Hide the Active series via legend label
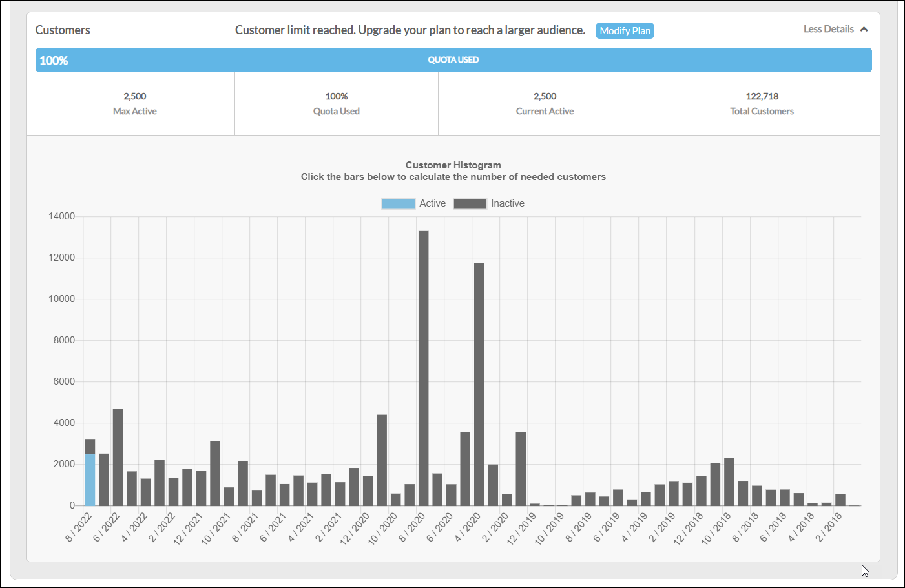The height and width of the screenshot is (588, 905). (x=433, y=203)
